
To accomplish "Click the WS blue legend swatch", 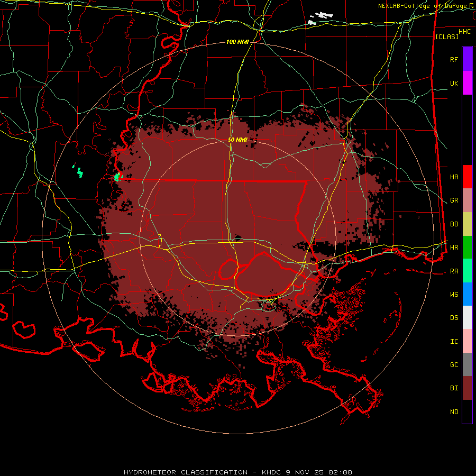I will click(467, 294).
